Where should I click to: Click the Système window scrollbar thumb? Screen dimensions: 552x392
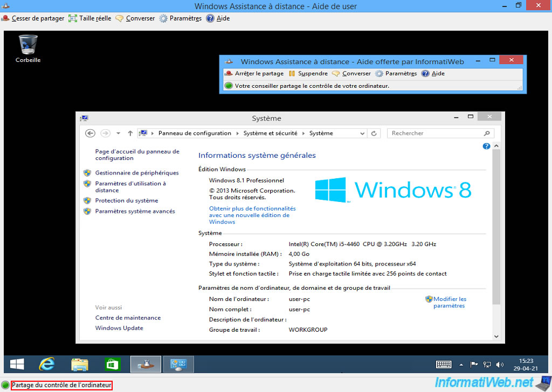tap(496, 226)
